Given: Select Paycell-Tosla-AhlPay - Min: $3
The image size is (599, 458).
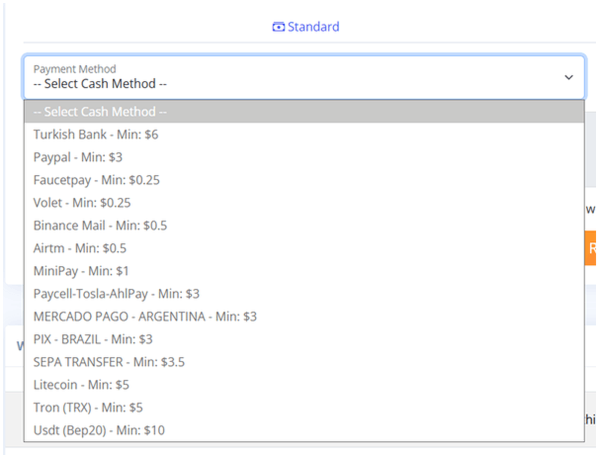Looking at the screenshot, I should 304,293.
